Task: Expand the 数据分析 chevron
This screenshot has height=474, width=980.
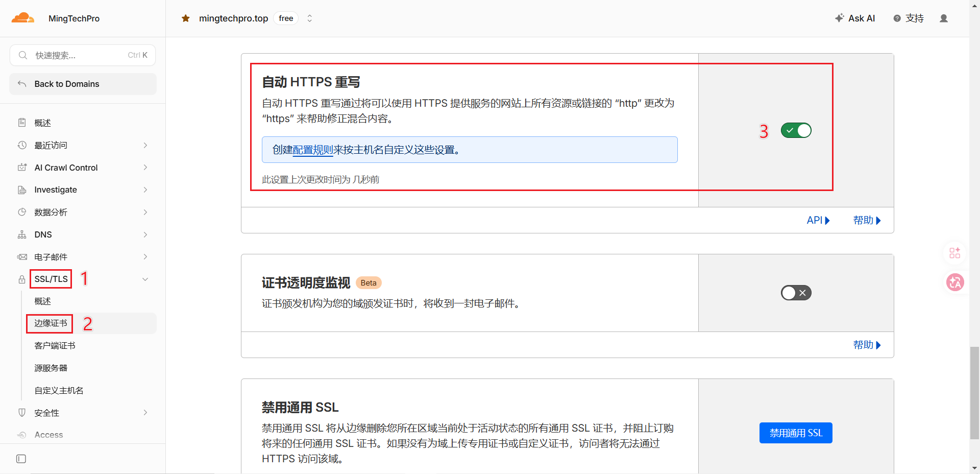Action: tap(145, 212)
